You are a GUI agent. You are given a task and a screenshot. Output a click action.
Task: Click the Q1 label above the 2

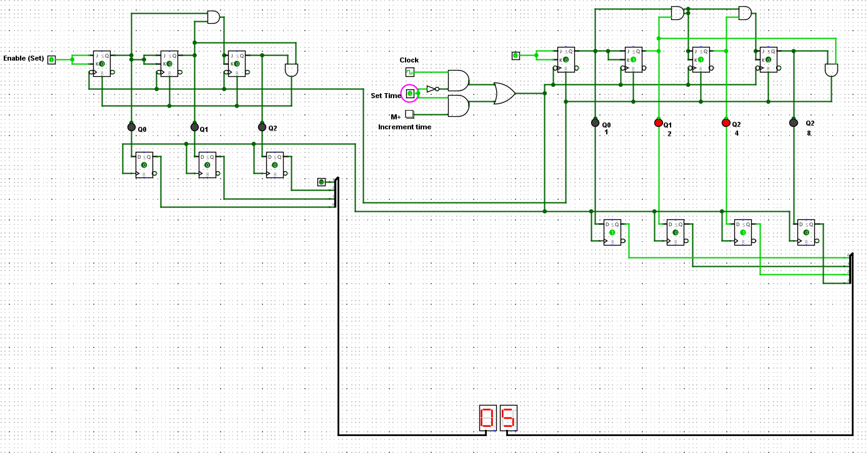[668, 125]
